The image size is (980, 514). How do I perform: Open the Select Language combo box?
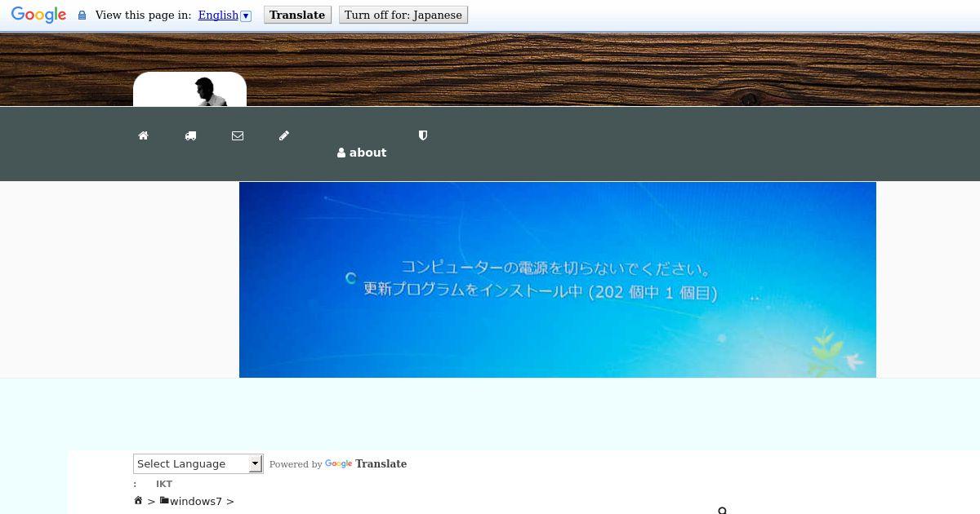[x=198, y=463]
